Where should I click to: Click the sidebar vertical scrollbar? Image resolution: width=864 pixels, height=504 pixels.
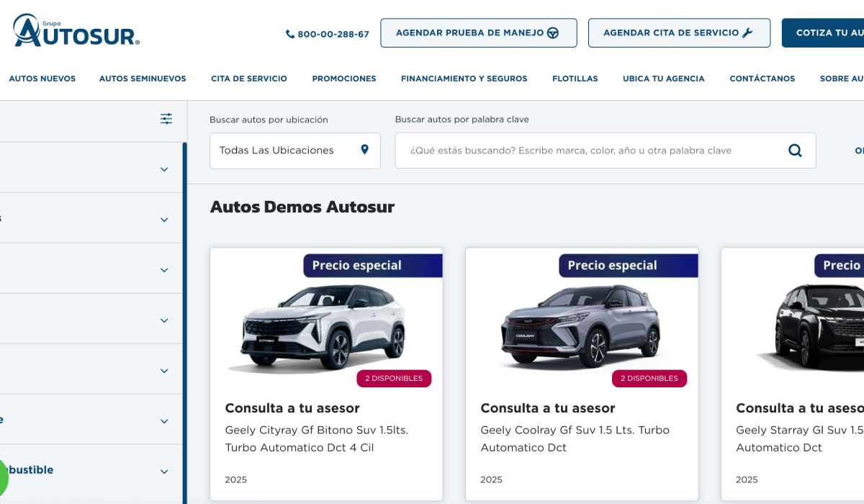click(x=184, y=323)
